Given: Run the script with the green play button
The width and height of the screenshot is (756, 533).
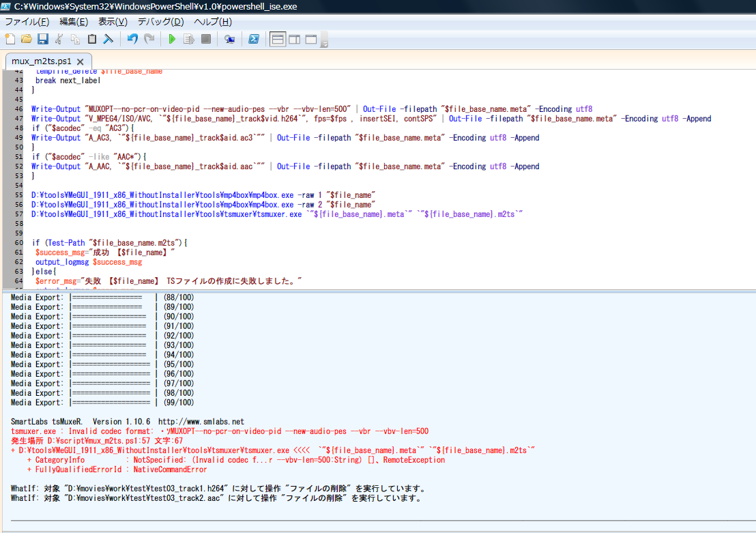Looking at the screenshot, I should pos(172,39).
